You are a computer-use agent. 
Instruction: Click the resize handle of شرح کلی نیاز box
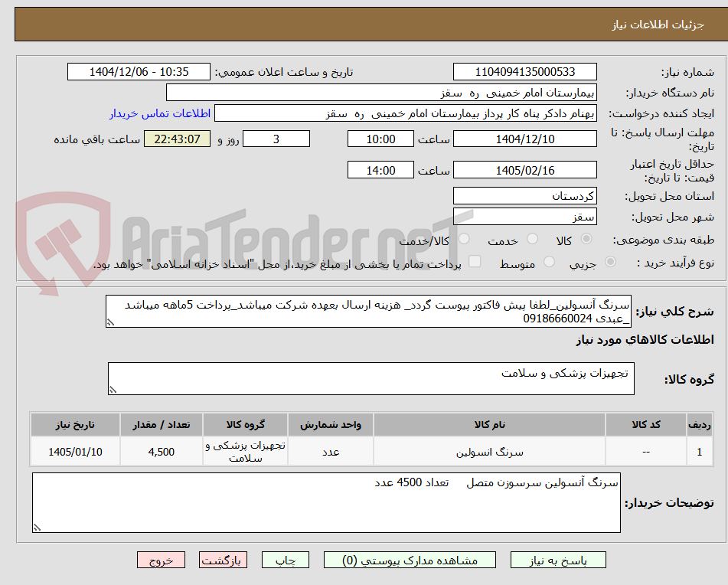pos(110,322)
